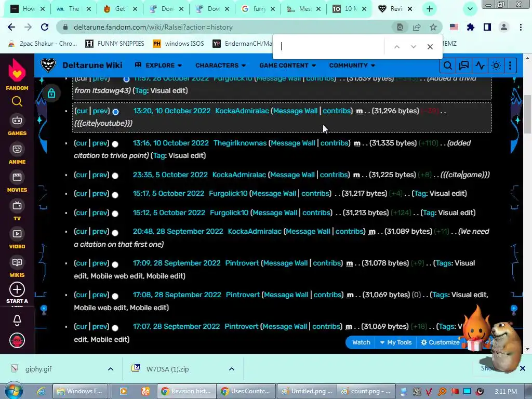
Task: Open Chrome profile avatar
Action: tap(504, 27)
